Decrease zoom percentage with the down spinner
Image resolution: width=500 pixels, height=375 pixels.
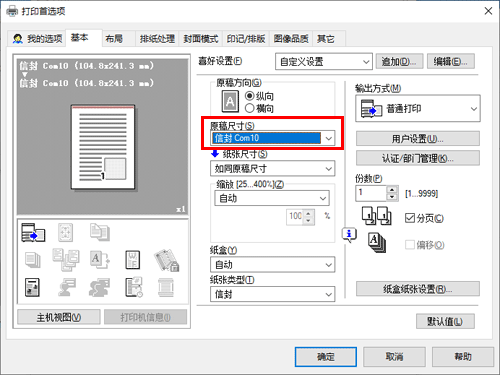pos(309,221)
